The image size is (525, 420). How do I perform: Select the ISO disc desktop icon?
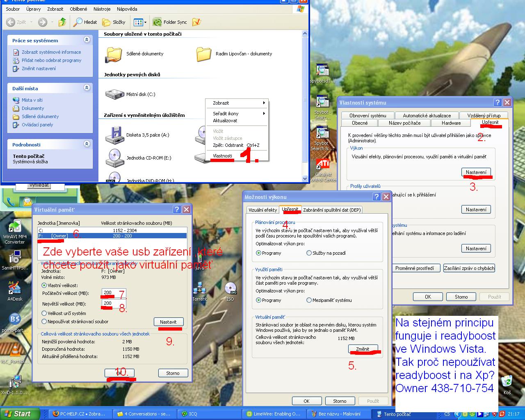(x=231, y=292)
